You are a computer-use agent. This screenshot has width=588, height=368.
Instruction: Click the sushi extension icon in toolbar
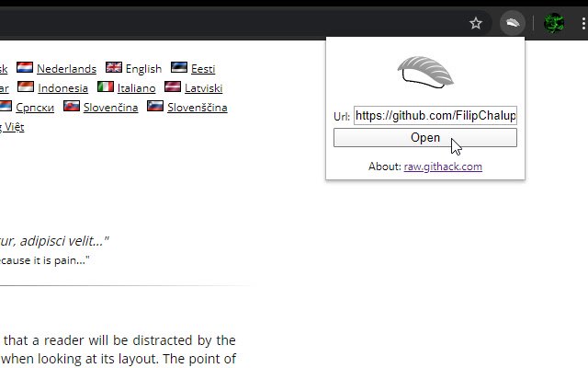click(513, 23)
